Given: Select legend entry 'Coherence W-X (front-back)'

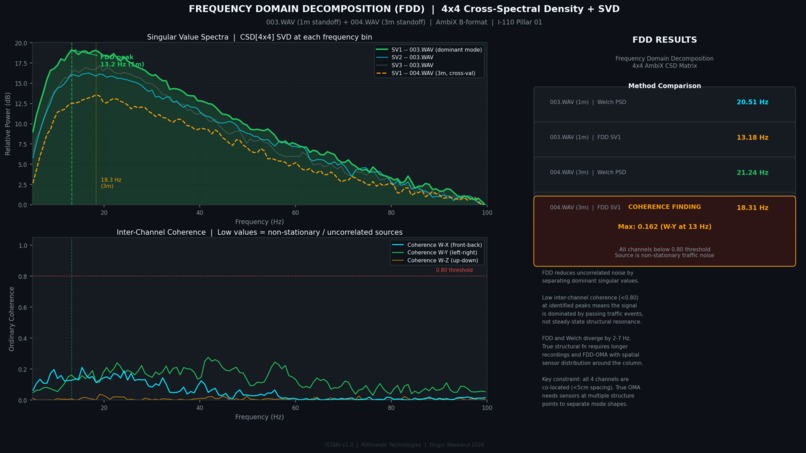Looking at the screenshot, I should [x=437, y=245].
